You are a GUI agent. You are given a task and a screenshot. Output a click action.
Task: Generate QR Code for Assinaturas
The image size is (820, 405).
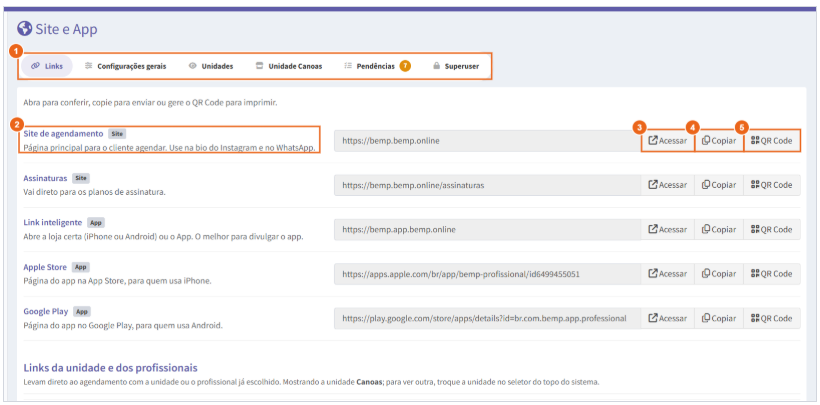click(772, 185)
